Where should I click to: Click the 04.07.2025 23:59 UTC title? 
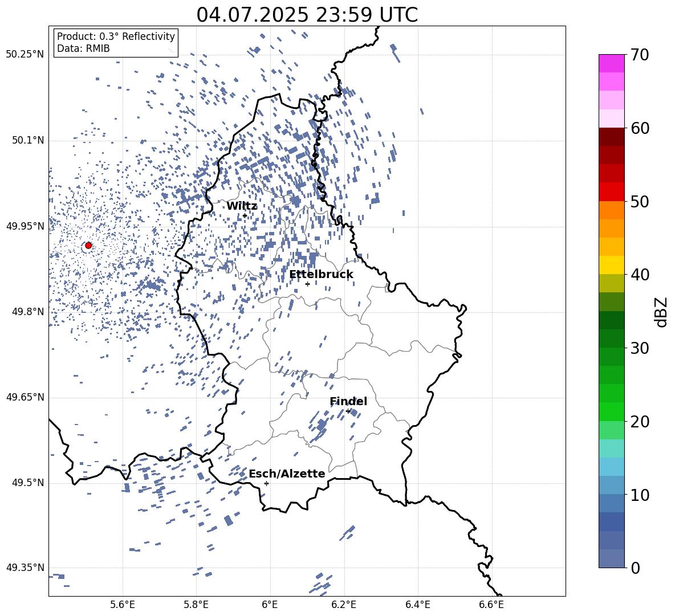click(307, 15)
